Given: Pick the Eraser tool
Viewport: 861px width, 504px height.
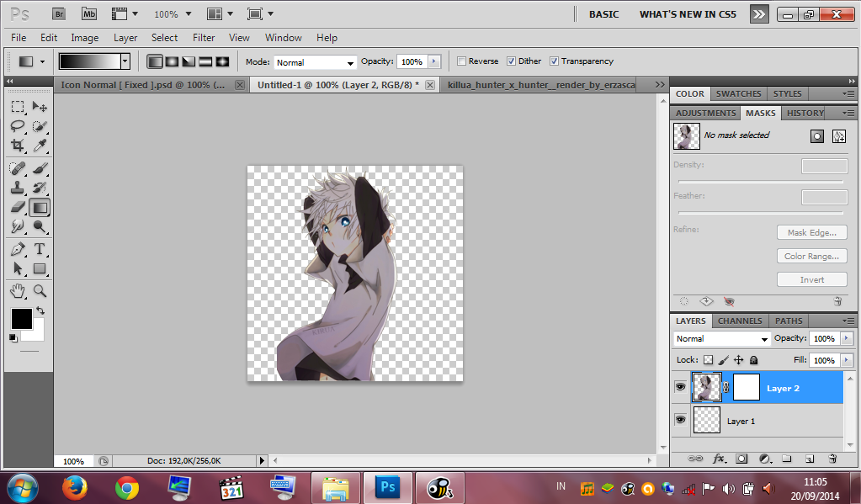Looking at the screenshot, I should click(17, 207).
